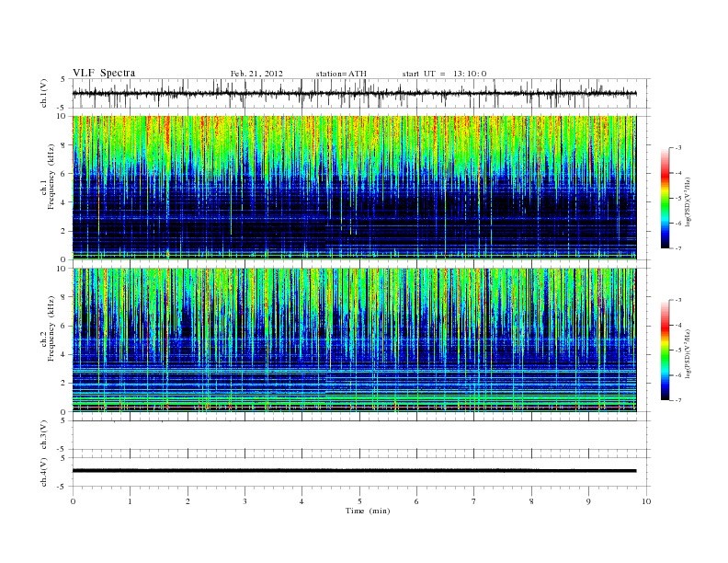
Task: Click time axis tick label "9"
Action: [x=588, y=501]
